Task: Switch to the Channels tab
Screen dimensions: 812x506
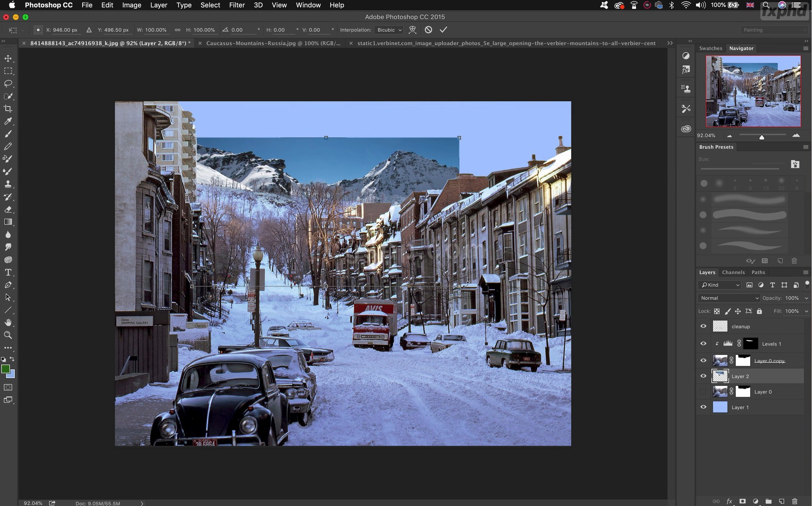Action: click(733, 272)
